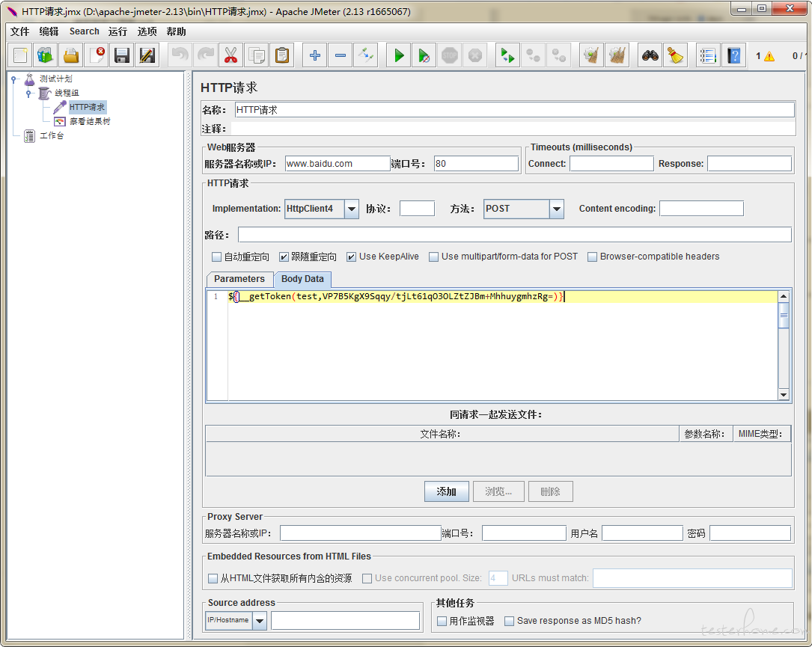
Task: Click the Clear All results icon
Action: click(617, 55)
